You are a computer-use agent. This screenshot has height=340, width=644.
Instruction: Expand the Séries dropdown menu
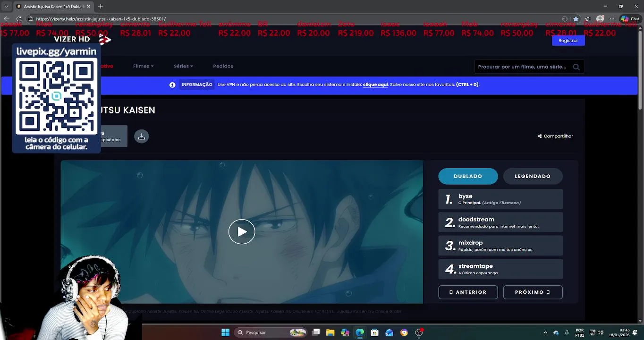click(183, 66)
